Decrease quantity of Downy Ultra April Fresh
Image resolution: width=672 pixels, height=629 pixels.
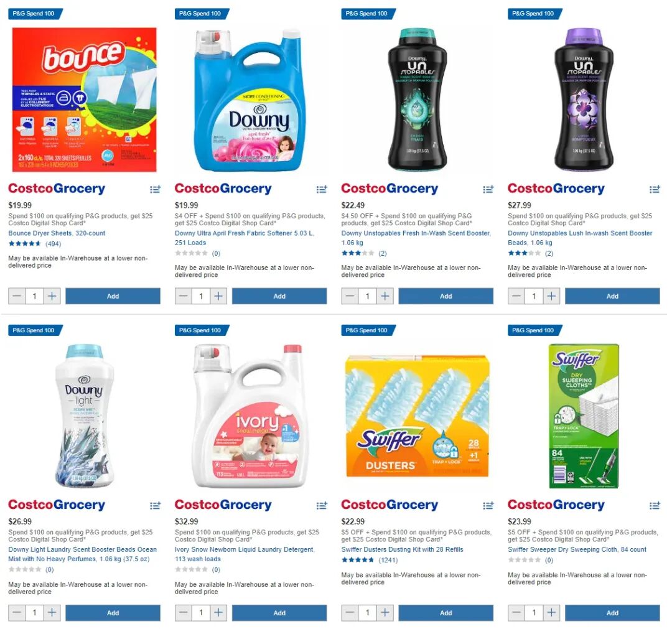tap(184, 296)
